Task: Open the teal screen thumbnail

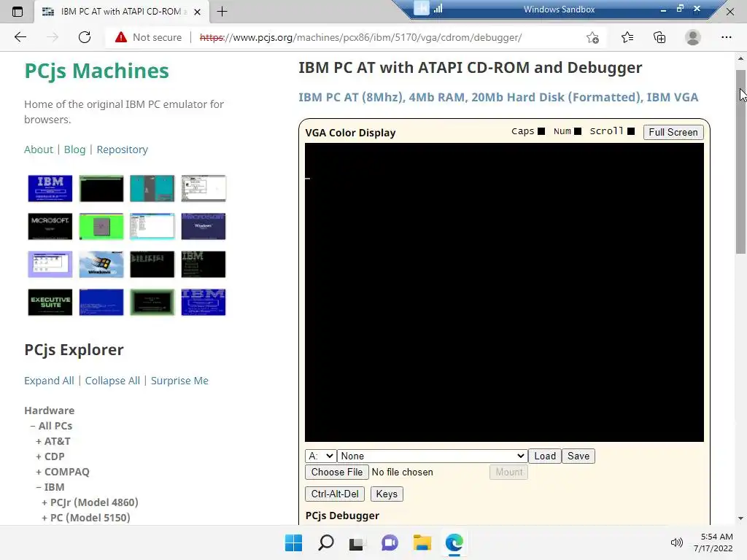Action: [152, 188]
